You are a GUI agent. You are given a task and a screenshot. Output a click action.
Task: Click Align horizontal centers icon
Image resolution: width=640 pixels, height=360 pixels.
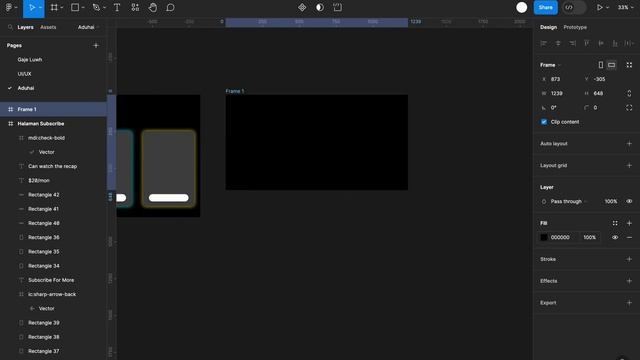pyautogui.click(x=558, y=43)
